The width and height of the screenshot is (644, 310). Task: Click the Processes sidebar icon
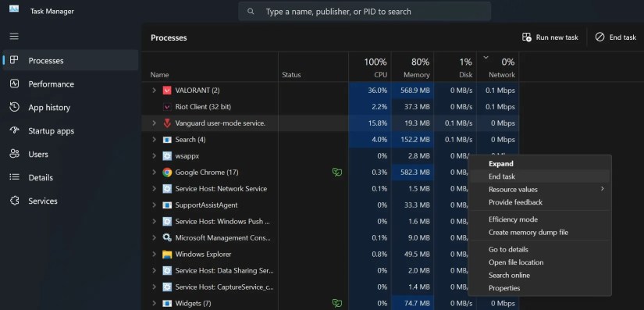point(14,60)
